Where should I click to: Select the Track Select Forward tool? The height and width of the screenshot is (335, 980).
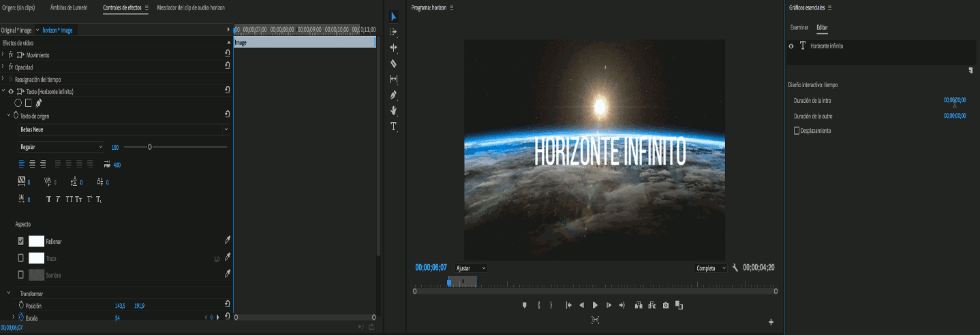393,32
